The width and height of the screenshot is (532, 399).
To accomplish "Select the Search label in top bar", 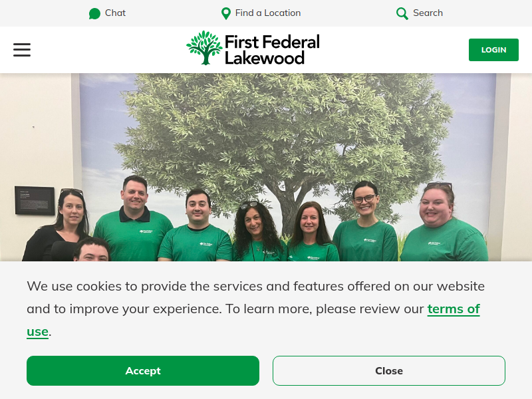I will [x=428, y=13].
